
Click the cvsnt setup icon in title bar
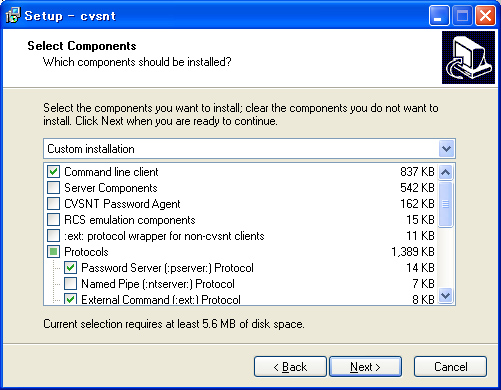(x=13, y=15)
